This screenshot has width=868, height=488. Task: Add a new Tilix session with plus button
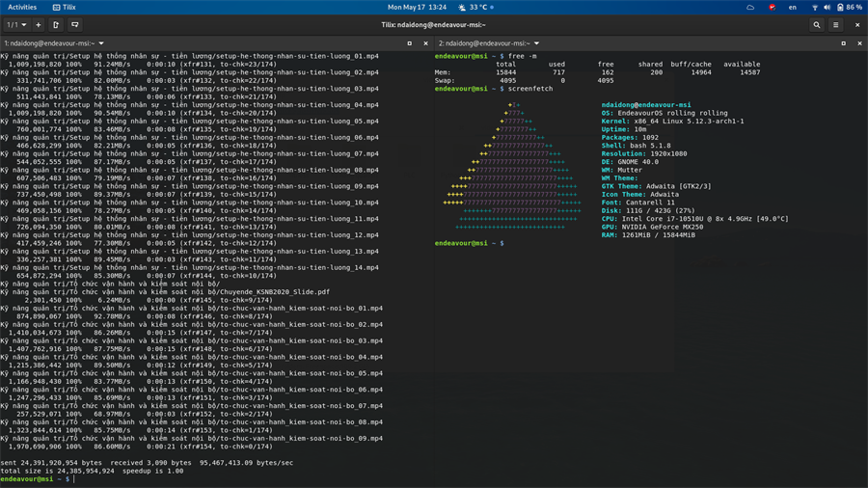click(x=39, y=25)
